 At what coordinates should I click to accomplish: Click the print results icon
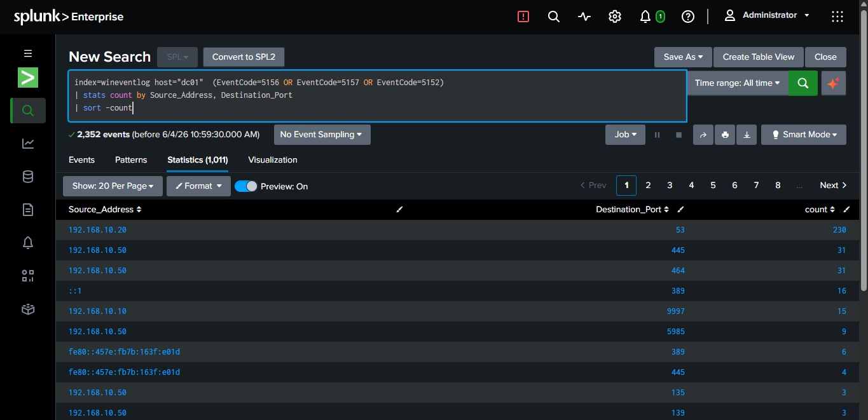pos(725,135)
